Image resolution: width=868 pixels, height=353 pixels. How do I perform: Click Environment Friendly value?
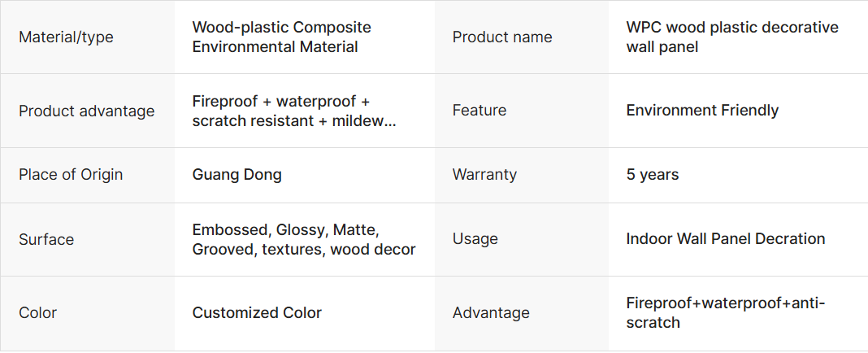click(702, 111)
